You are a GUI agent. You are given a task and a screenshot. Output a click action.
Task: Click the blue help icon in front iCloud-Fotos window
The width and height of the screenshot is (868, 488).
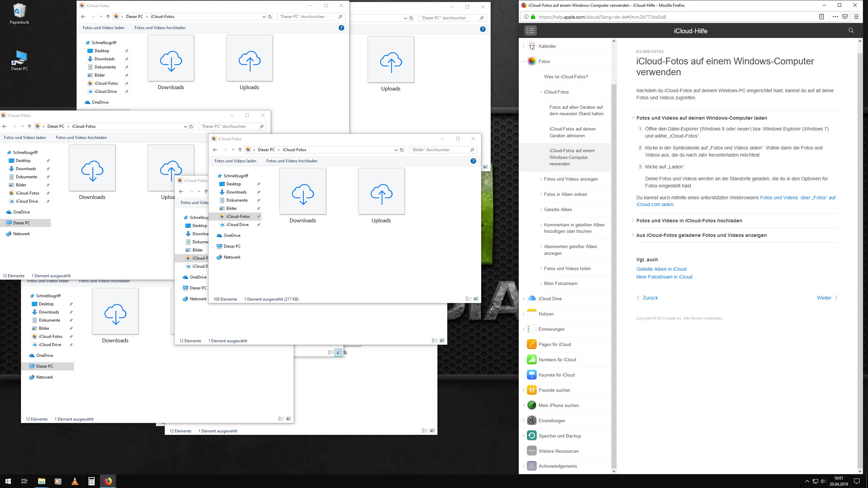pos(473,161)
